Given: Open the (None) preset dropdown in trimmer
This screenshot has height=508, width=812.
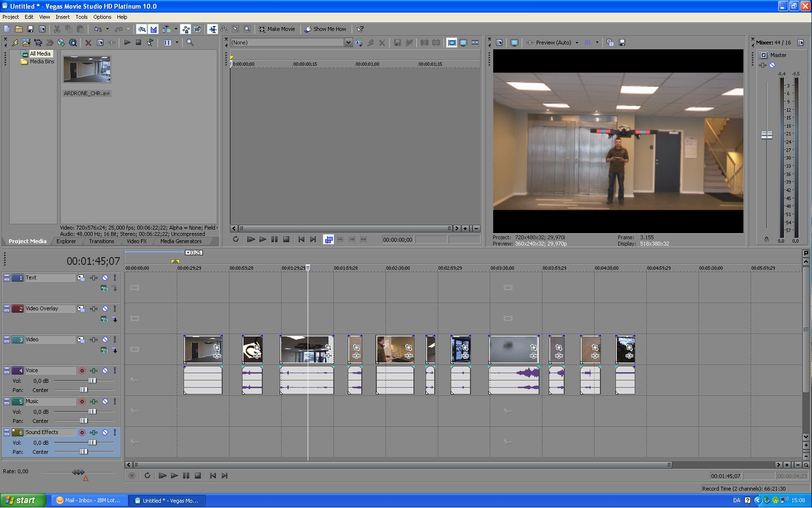Looking at the screenshot, I should (x=348, y=43).
